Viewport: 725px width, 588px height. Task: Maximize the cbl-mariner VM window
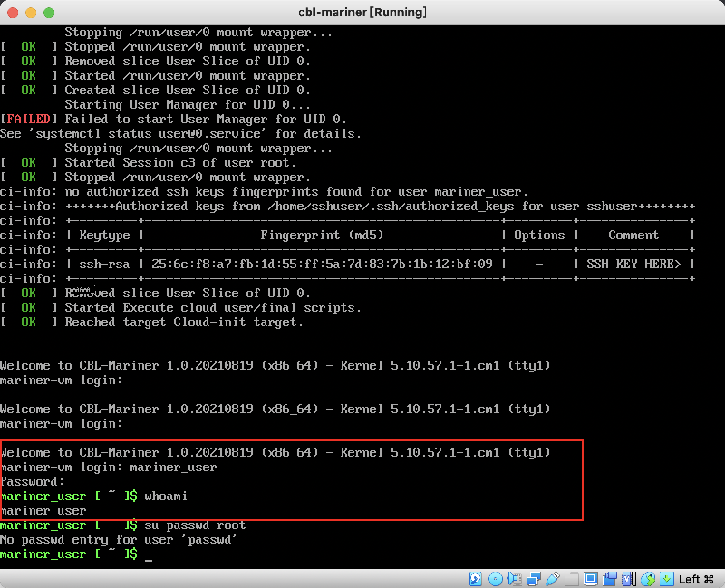(49, 12)
